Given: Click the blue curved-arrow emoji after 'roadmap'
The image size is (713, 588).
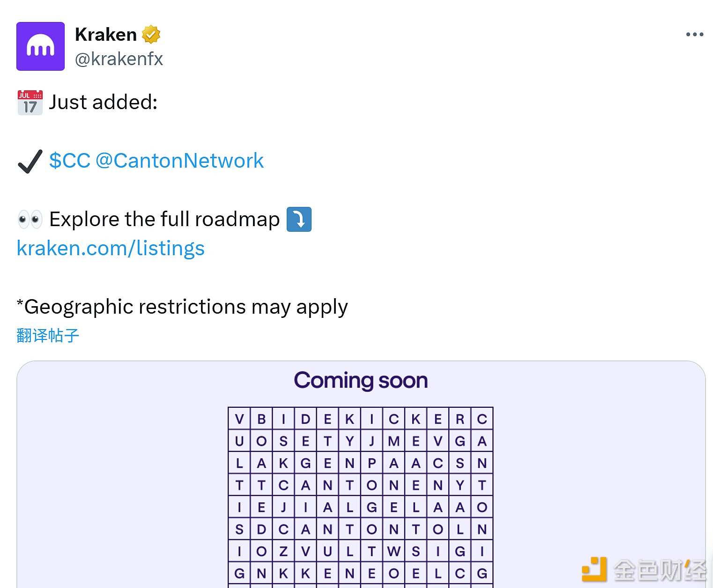Looking at the screenshot, I should click(299, 219).
